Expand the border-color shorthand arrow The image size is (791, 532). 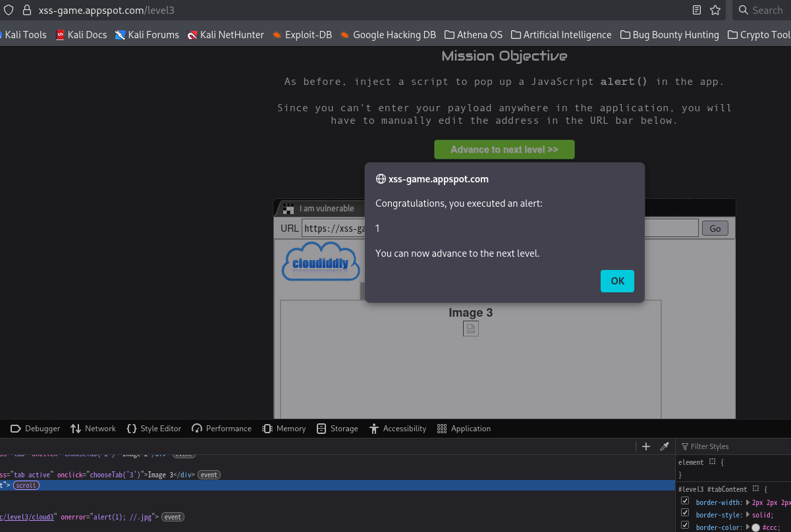tap(748, 527)
